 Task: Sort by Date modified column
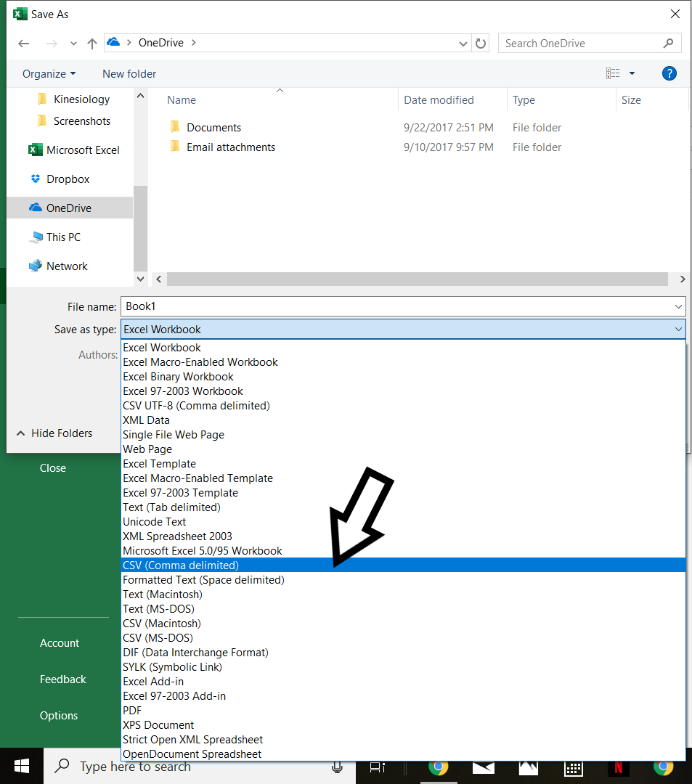(x=439, y=100)
